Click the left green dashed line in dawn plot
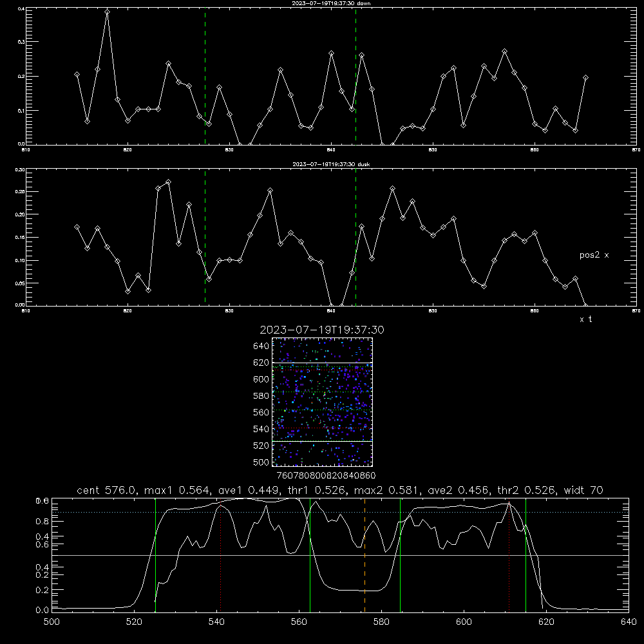 pyautogui.click(x=205, y=76)
